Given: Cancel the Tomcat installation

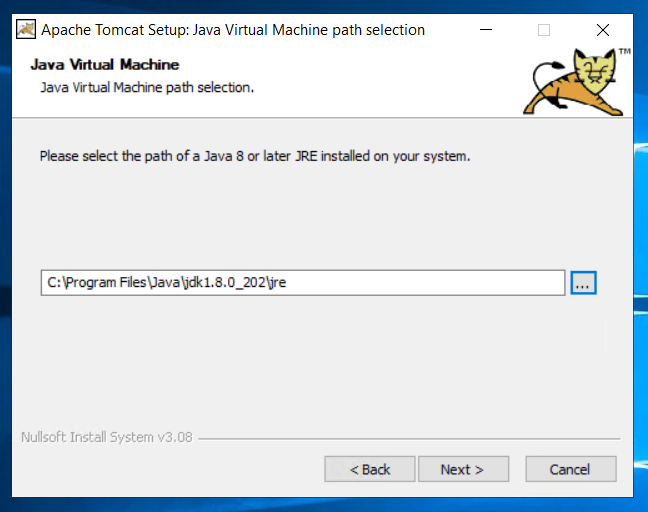Looking at the screenshot, I should pos(571,469).
